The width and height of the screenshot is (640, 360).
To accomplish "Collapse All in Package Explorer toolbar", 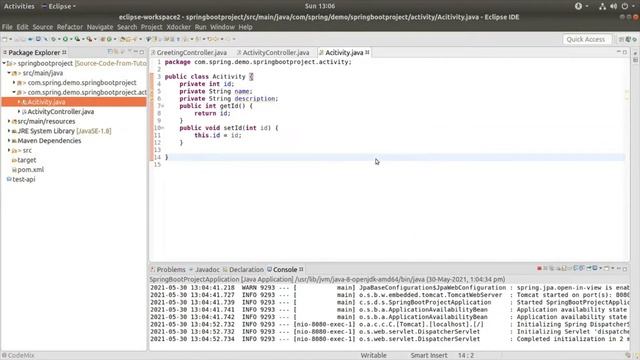I will pos(109,52).
